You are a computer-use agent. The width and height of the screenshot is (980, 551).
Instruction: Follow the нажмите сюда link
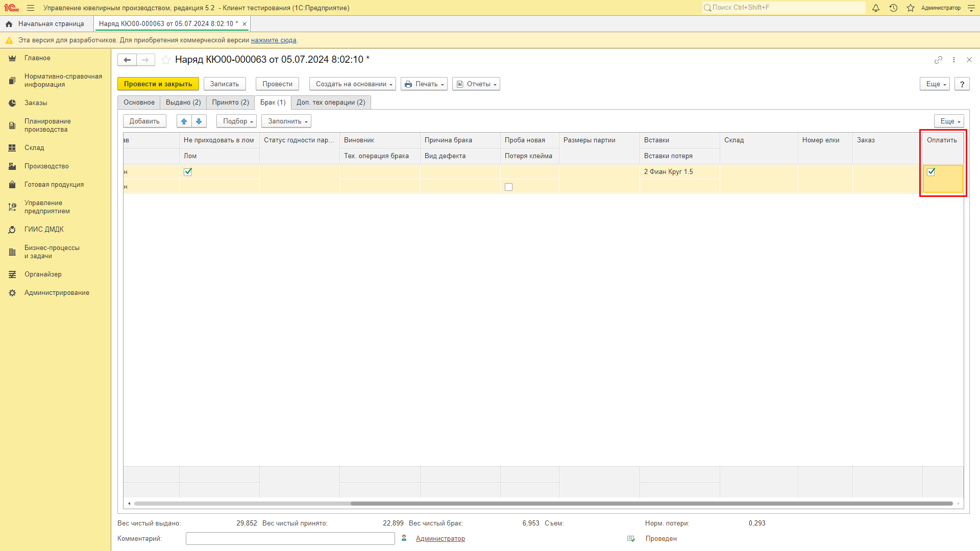[x=274, y=40]
